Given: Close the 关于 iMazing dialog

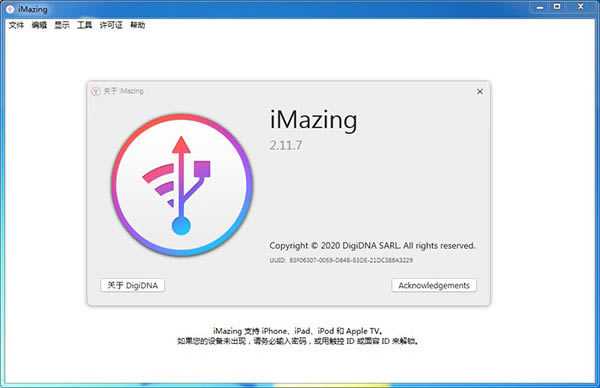Looking at the screenshot, I should [x=479, y=92].
